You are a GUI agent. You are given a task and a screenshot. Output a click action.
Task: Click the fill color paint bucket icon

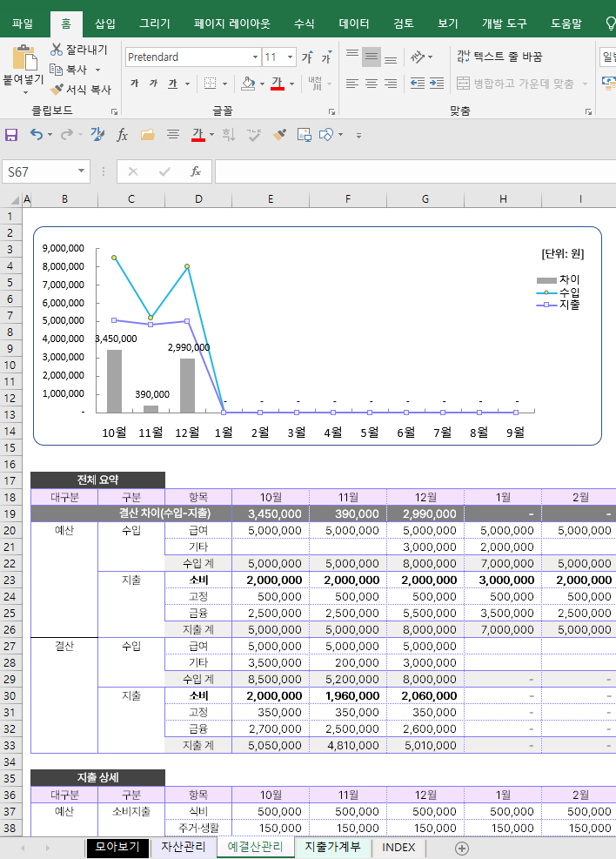tap(248, 84)
